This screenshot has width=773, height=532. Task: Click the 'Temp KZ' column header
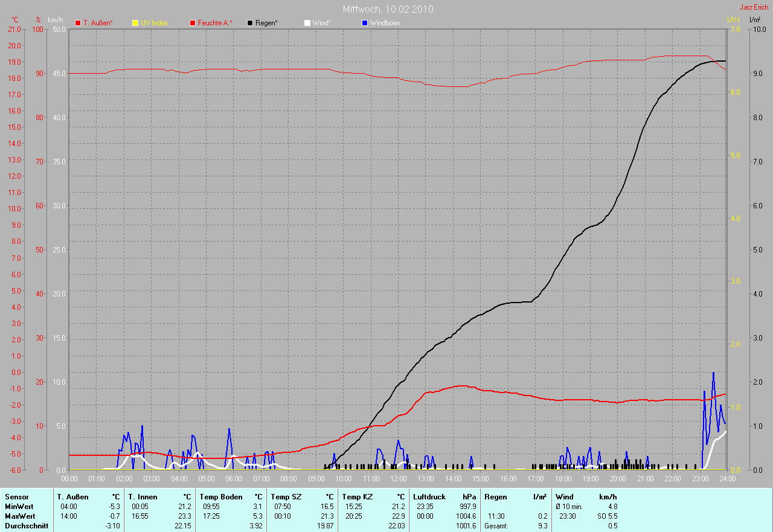tap(356, 497)
